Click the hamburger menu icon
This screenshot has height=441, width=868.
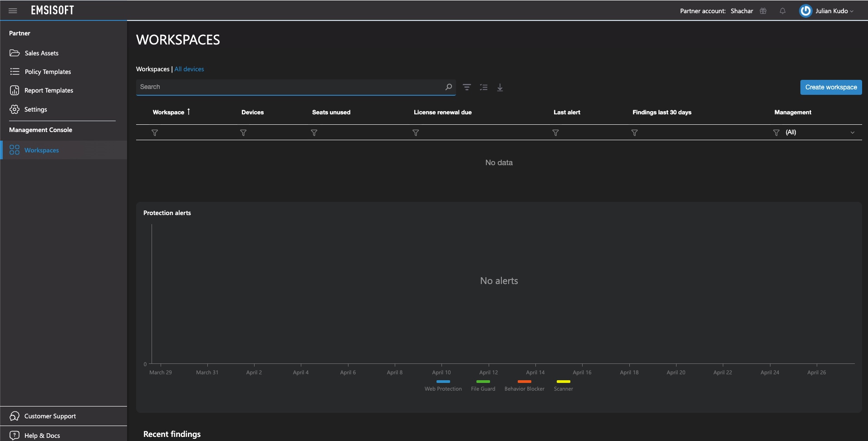pos(13,11)
